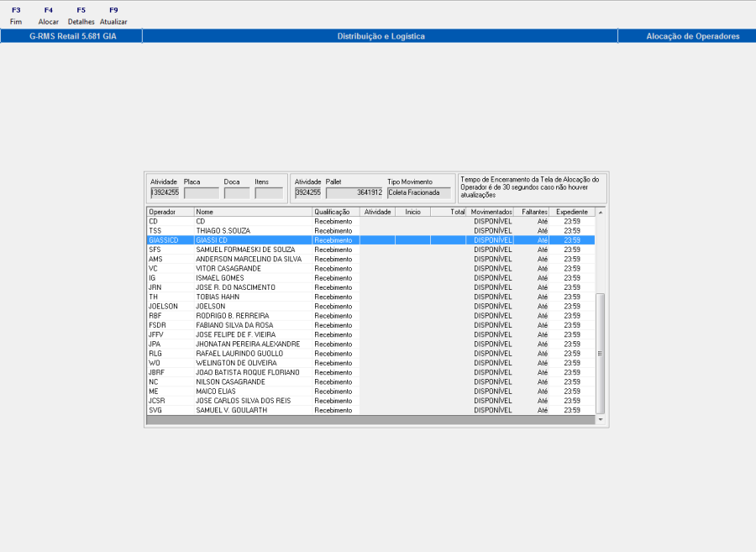Screen dimensions: 756x552
Task: Click the Movimentados column header
Action: click(x=490, y=212)
